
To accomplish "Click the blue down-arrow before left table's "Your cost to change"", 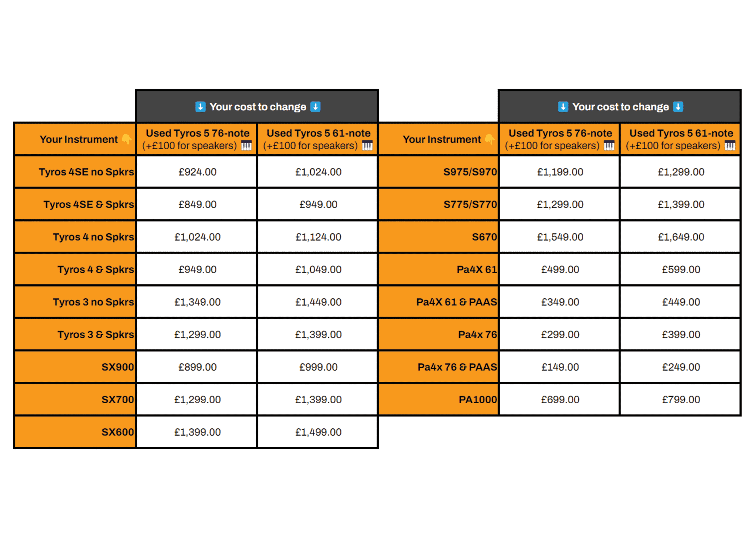I will point(200,107).
